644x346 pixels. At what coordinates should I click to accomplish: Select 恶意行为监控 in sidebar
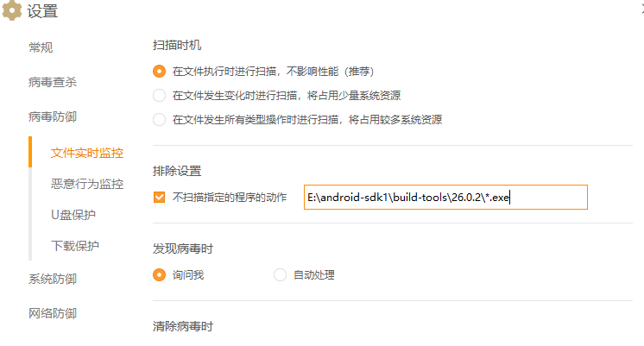point(86,183)
